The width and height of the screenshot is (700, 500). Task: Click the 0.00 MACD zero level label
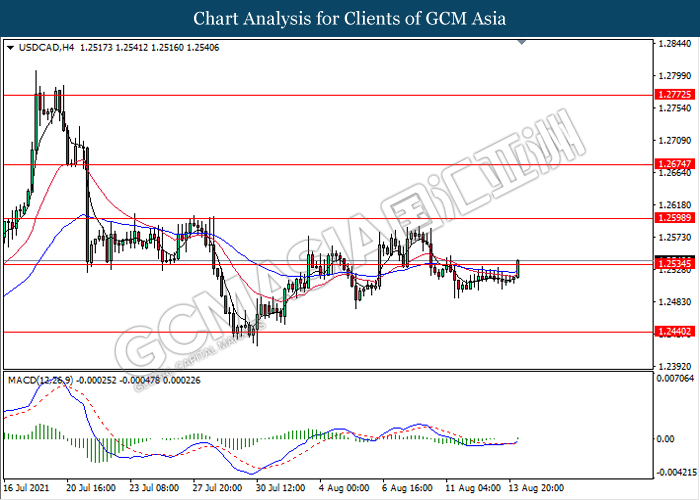(666, 439)
